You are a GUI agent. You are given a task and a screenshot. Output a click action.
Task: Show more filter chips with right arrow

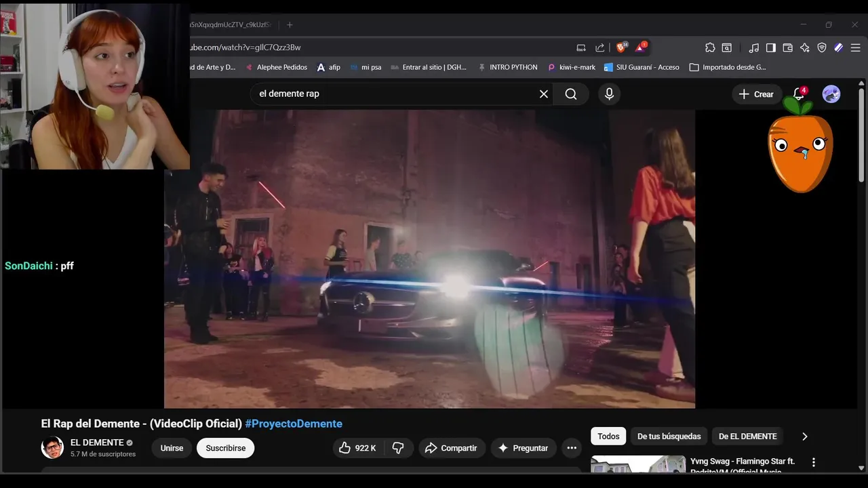coord(805,436)
